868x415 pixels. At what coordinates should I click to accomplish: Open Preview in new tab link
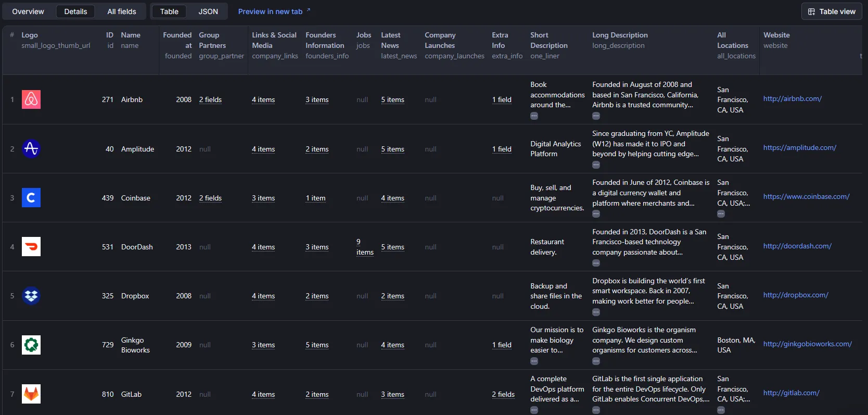click(274, 11)
